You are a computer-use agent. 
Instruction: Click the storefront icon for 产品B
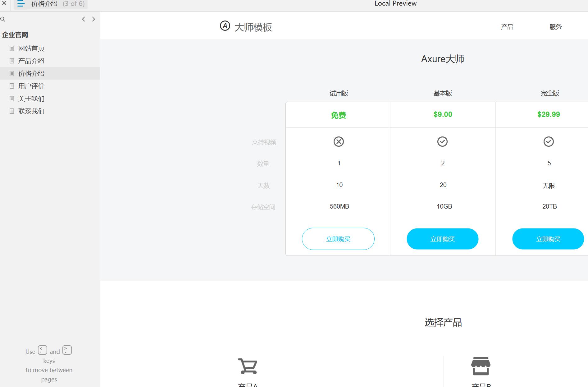coord(481,366)
